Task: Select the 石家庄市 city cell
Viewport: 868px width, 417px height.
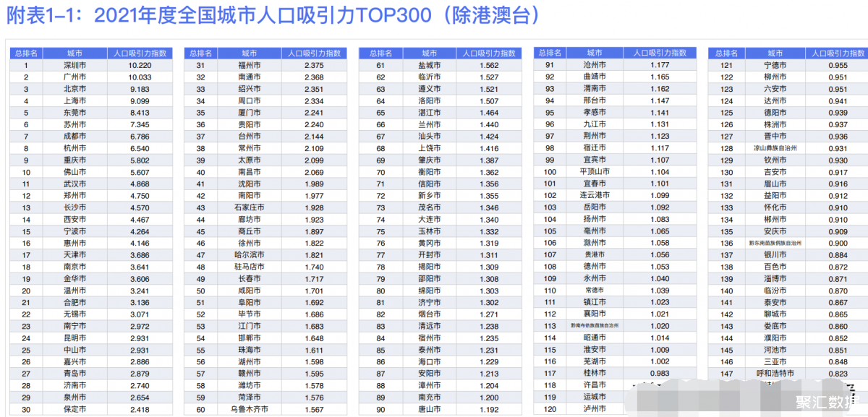Action: (x=249, y=207)
